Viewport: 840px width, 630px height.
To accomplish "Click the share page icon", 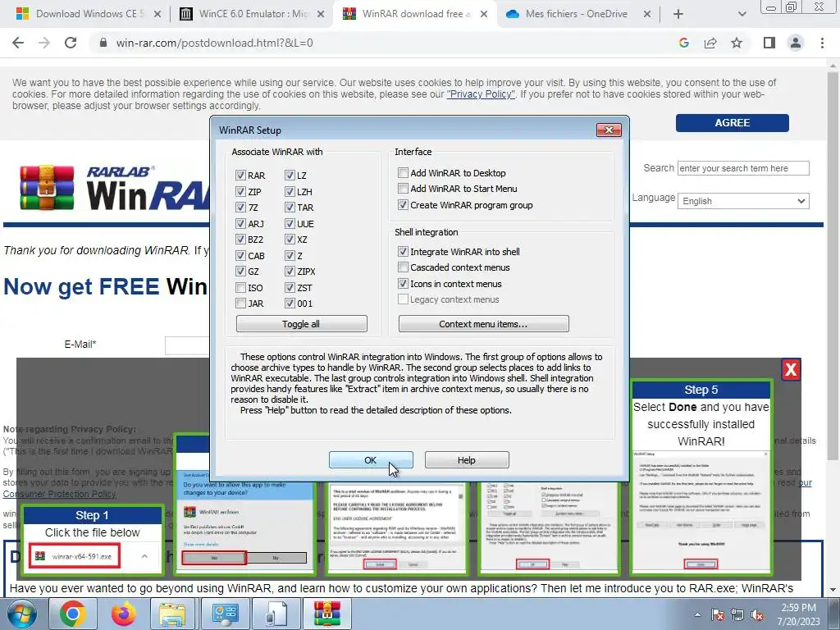I will [710, 43].
